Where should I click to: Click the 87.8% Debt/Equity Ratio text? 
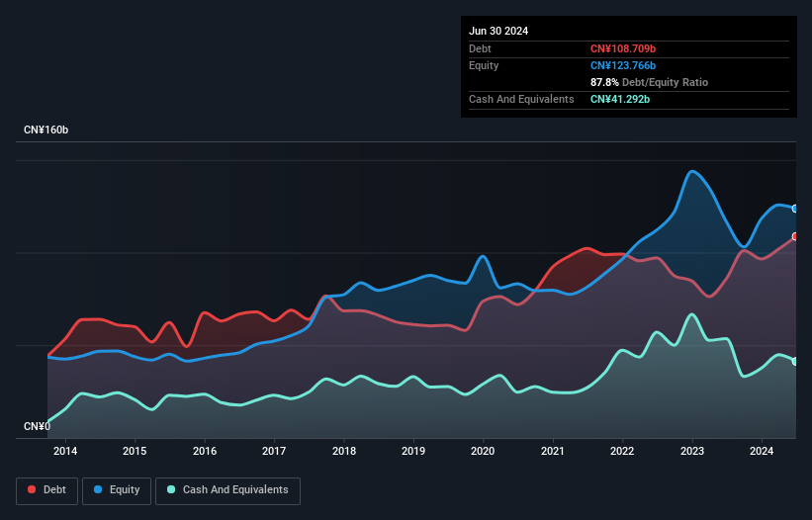pos(649,82)
